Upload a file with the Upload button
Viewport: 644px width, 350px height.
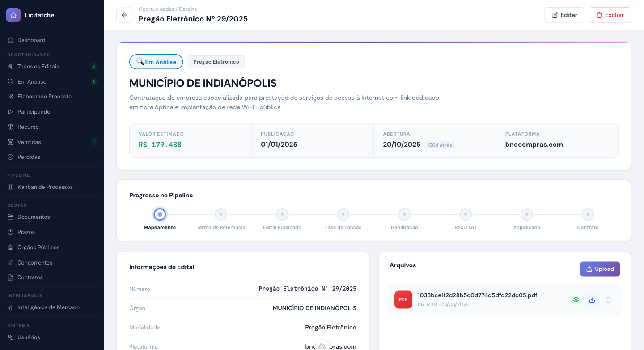coord(600,269)
